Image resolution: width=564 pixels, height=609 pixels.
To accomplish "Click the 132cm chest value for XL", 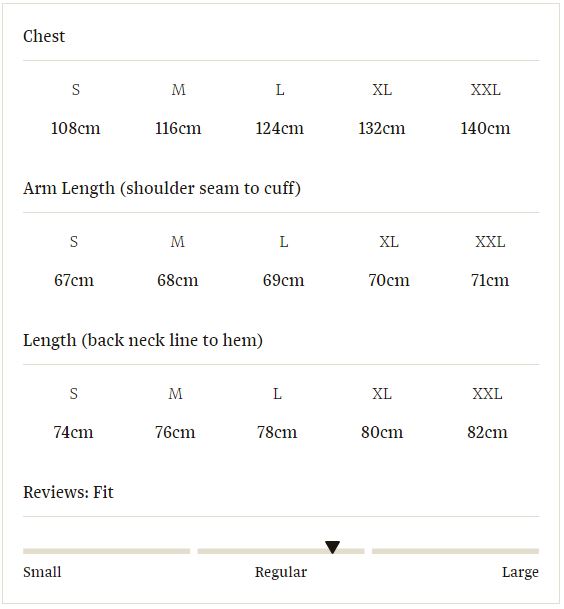I will 382,128.
